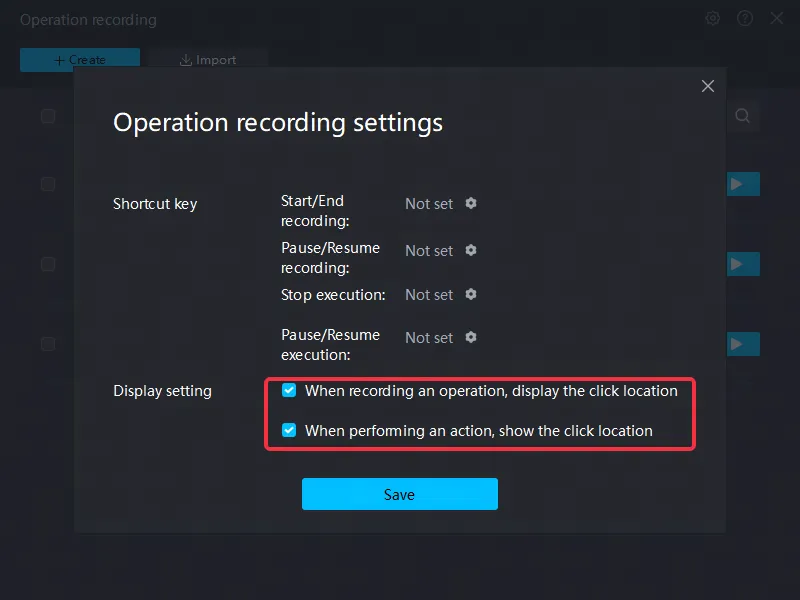Open the help question mark icon
The height and width of the screenshot is (600, 800).
click(x=745, y=19)
